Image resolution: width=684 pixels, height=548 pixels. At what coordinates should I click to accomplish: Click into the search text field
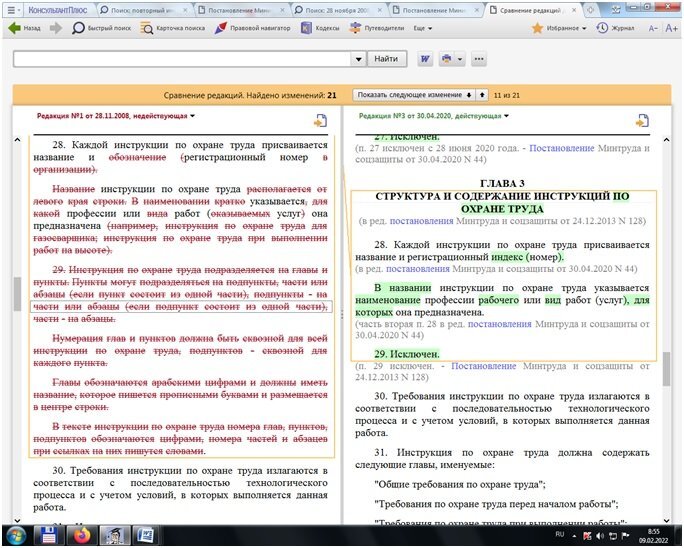click(182, 59)
